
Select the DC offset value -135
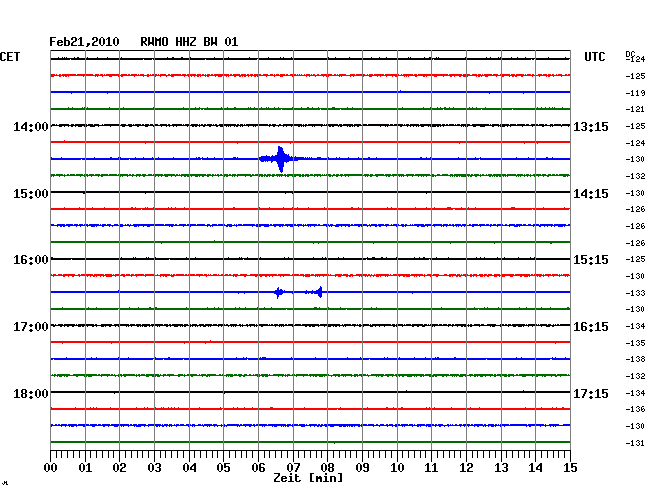pos(635,343)
